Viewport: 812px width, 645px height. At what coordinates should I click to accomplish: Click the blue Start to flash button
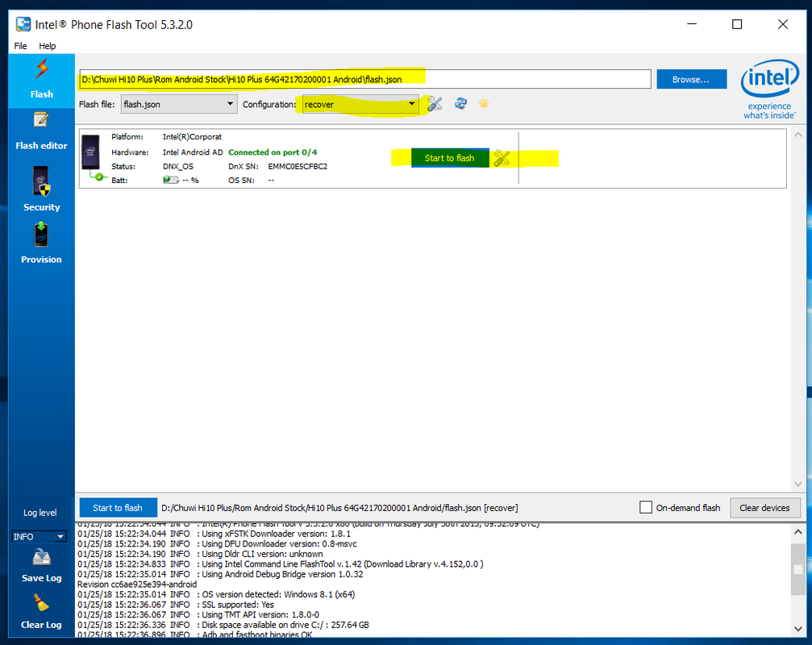point(118,508)
